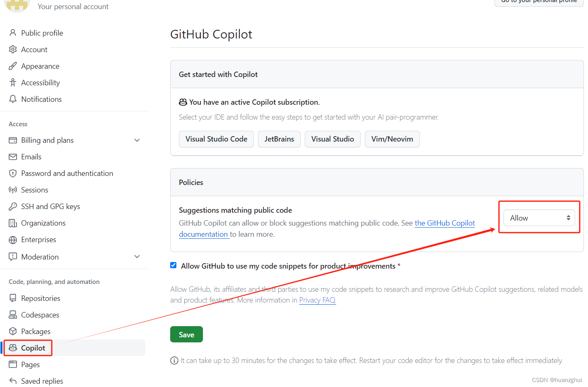Click the Notifications bell icon
This screenshot has height=387, width=588.
13,99
